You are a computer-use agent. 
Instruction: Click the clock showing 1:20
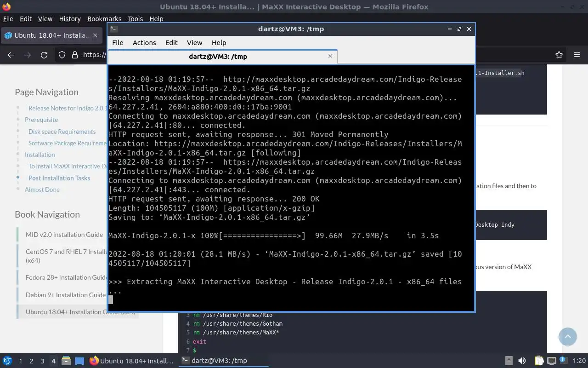[x=579, y=361]
